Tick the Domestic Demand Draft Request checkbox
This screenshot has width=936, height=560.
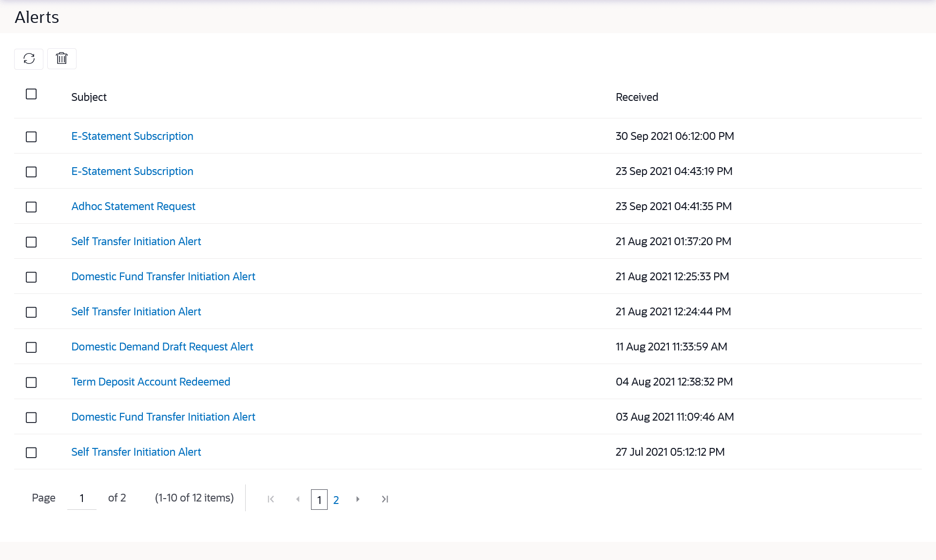tap(31, 348)
